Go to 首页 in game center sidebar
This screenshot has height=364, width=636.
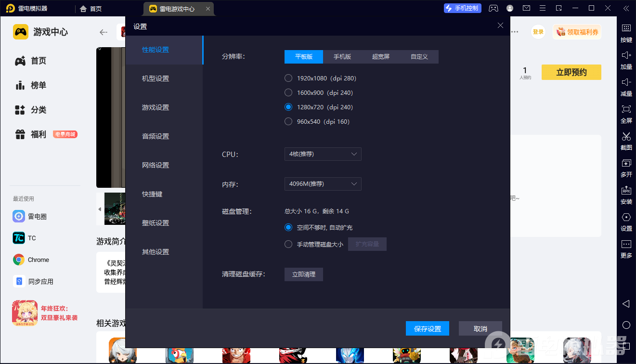[31, 61]
